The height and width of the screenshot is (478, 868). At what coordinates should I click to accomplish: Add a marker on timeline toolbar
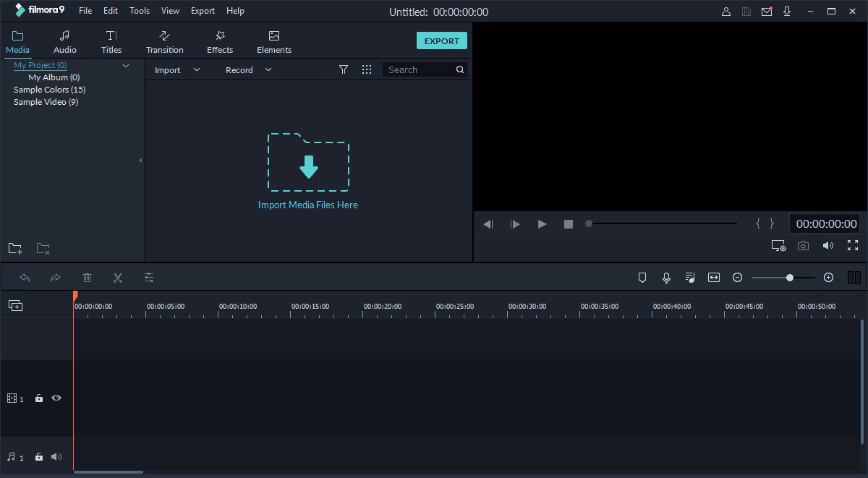pos(642,278)
